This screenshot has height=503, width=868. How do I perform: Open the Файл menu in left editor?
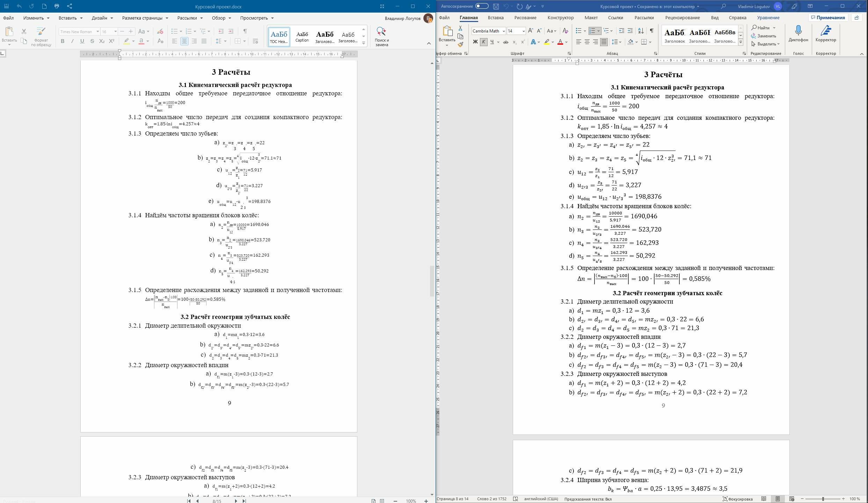pyautogui.click(x=8, y=18)
